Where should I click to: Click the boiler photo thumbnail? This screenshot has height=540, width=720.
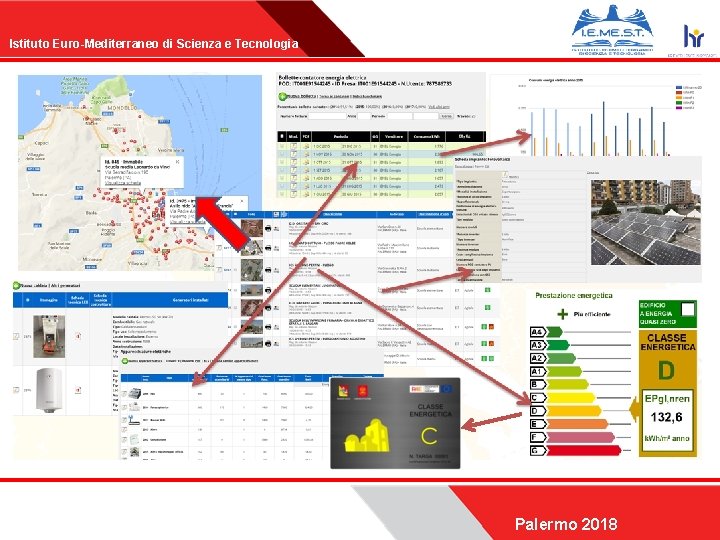(49, 336)
